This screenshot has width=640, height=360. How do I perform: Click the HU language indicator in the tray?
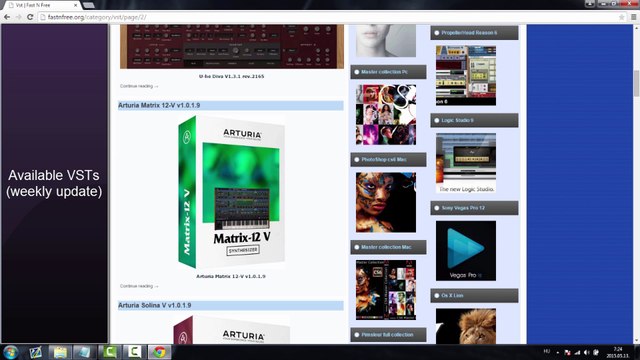pyautogui.click(x=547, y=351)
